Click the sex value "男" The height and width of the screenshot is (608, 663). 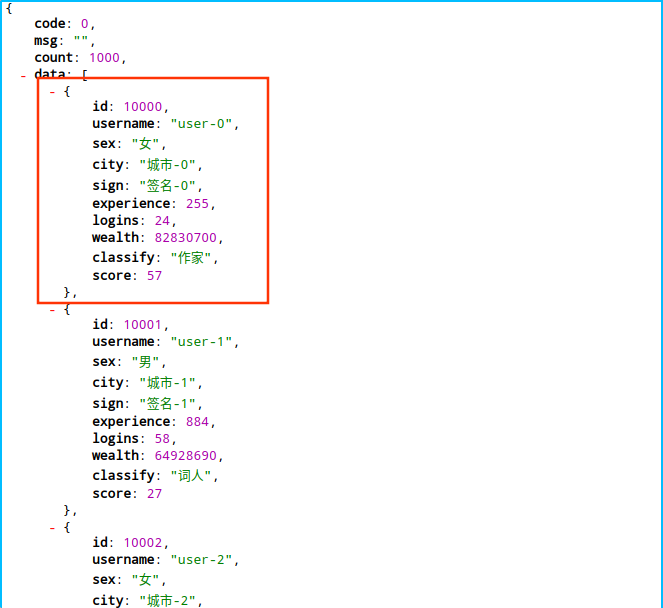(145, 362)
